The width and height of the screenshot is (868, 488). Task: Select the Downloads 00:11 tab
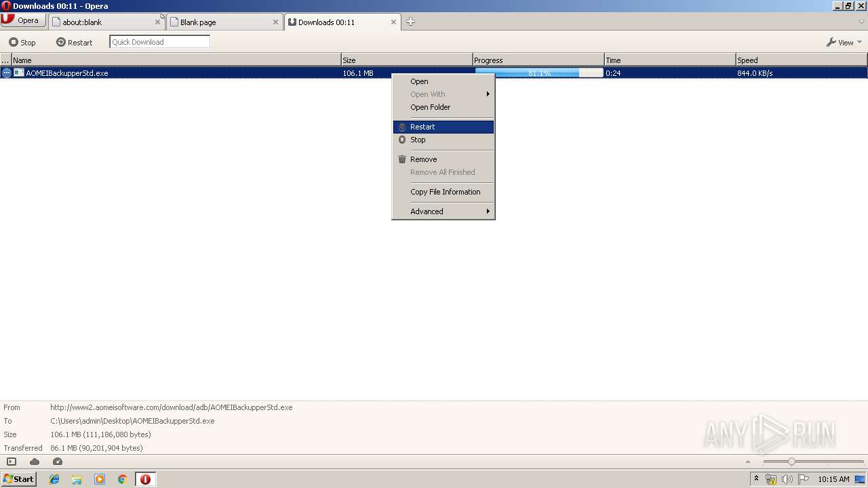click(342, 22)
